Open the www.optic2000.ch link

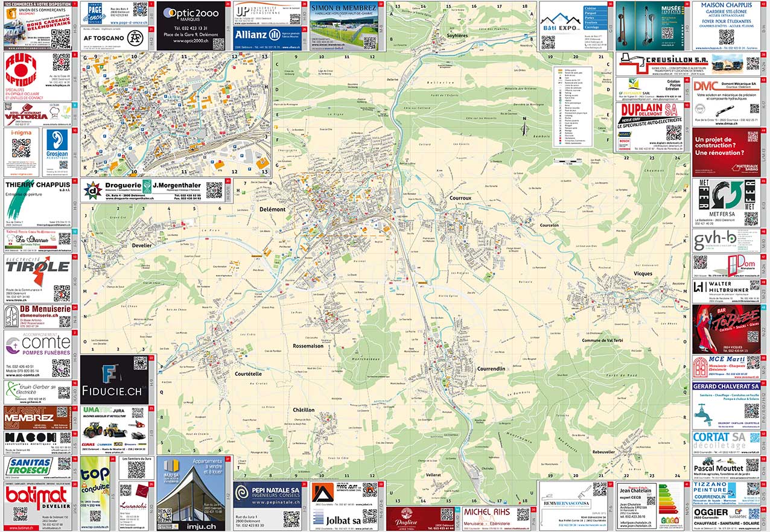click(190, 40)
